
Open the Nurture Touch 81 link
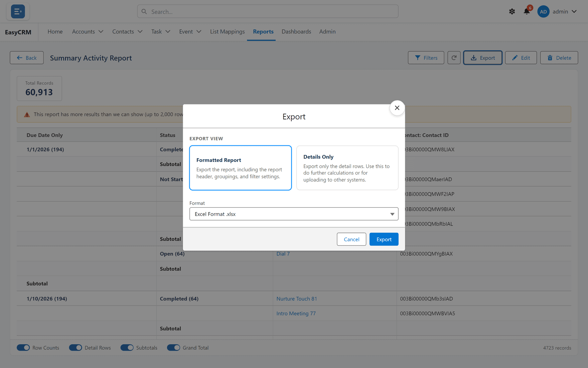[x=297, y=298]
